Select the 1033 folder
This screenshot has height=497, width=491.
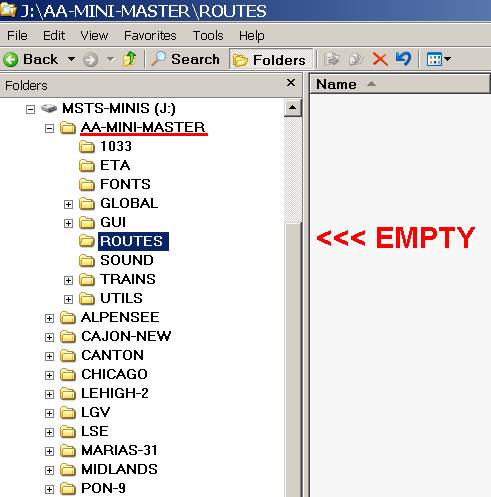point(116,146)
